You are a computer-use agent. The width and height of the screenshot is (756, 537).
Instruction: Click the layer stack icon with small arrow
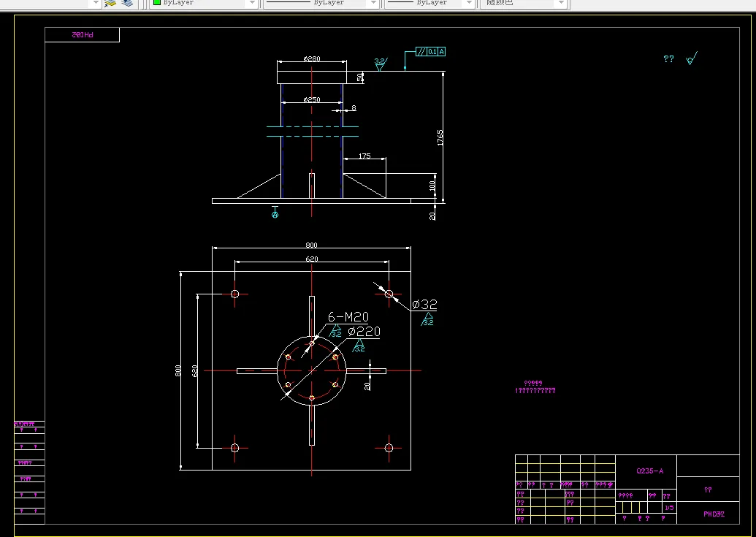pyautogui.click(x=110, y=3)
